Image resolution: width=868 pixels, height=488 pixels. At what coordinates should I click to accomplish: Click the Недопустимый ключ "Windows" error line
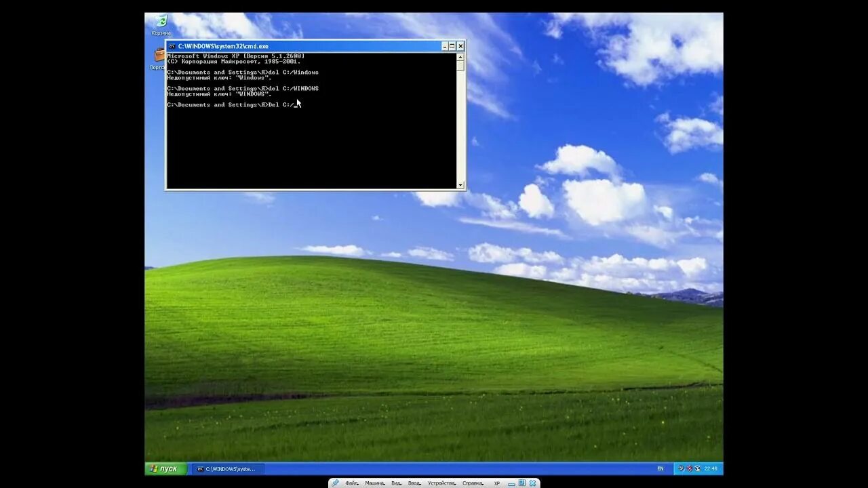[219, 77]
